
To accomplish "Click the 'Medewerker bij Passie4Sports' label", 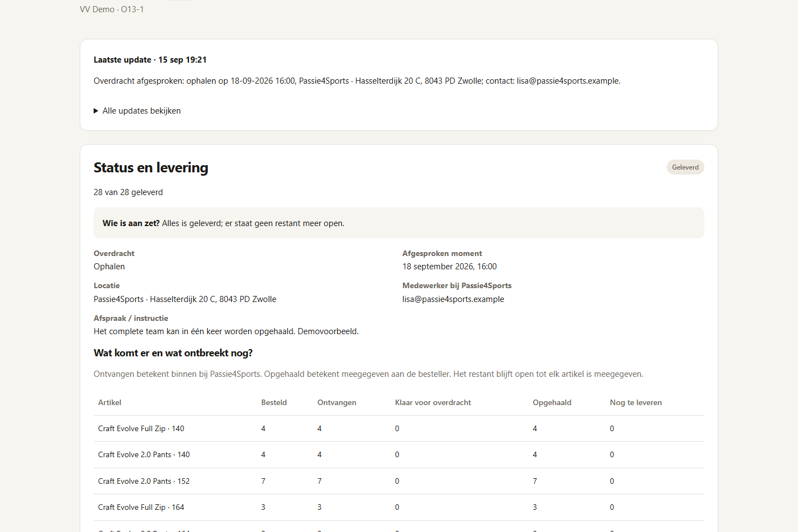I will tap(457, 285).
